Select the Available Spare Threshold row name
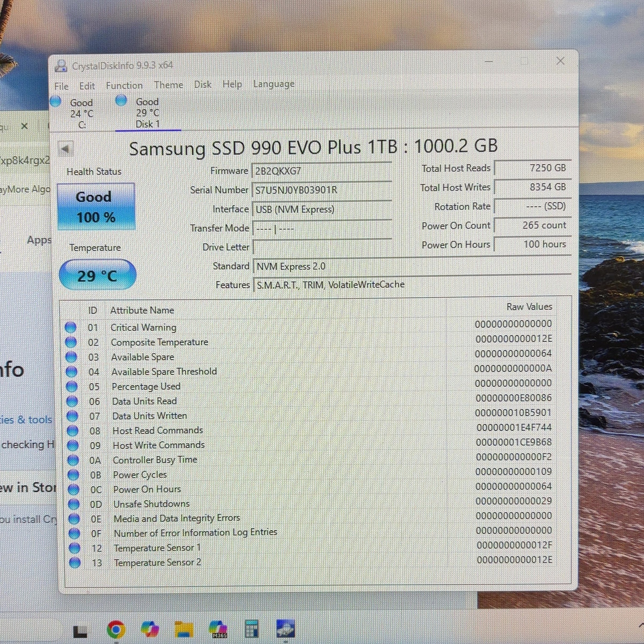This screenshot has width=644, height=644. [164, 371]
